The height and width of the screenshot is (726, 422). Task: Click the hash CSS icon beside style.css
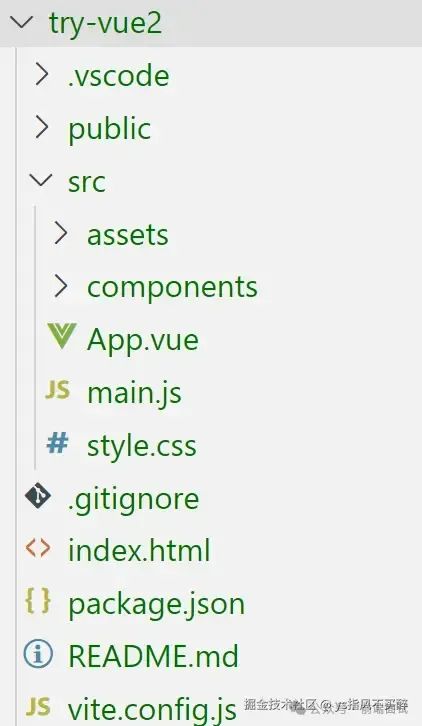pyautogui.click(x=57, y=443)
